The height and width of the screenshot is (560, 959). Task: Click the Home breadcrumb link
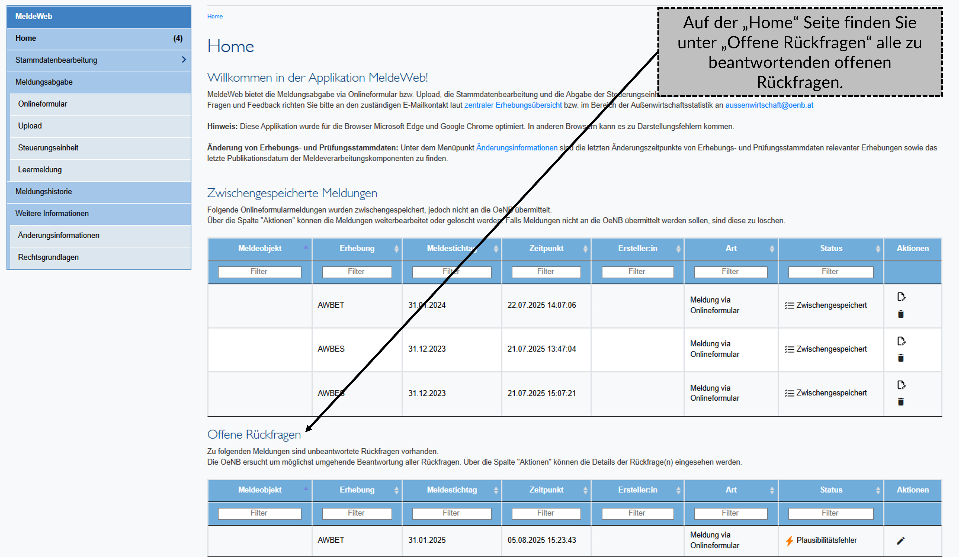(215, 16)
